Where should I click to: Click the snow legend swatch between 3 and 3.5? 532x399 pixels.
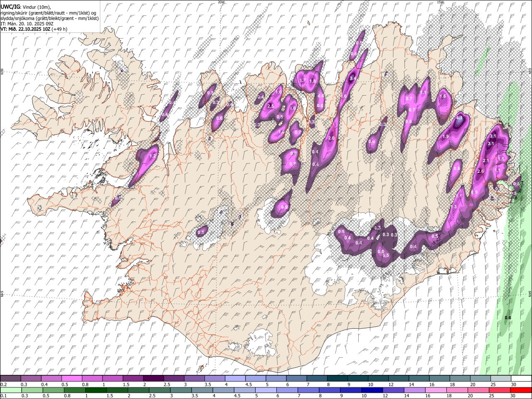pos(194,379)
